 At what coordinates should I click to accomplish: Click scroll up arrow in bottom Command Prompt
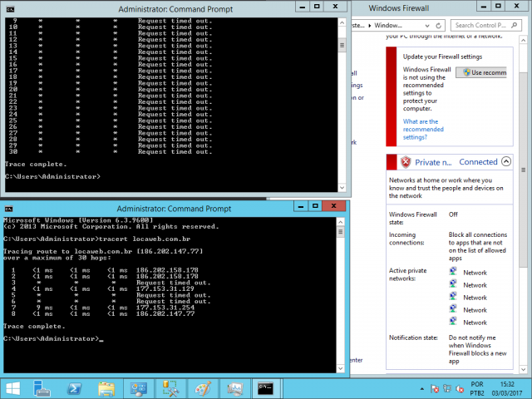click(x=340, y=222)
